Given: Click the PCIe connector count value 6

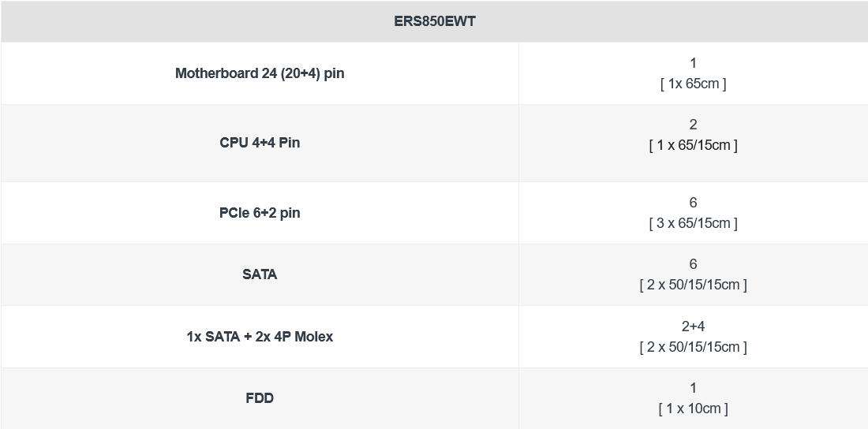Looking at the screenshot, I should click(x=693, y=203).
